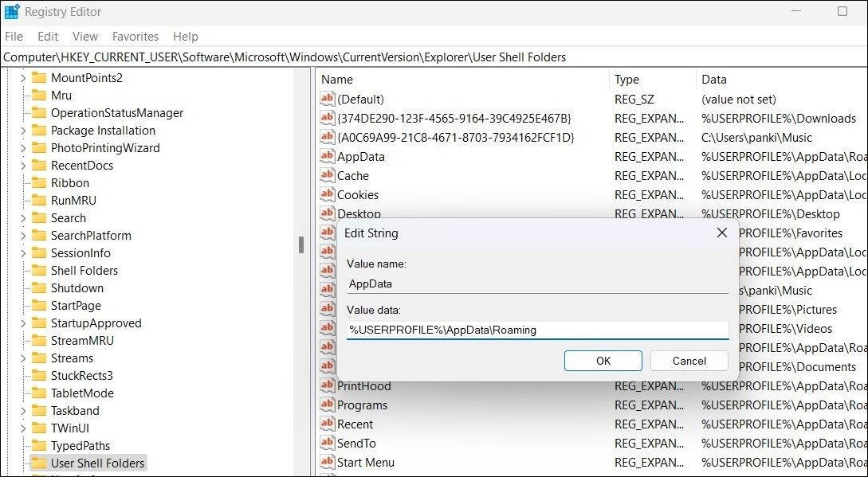Select the TabletMode folder icon
Viewport: 868px width, 477px height.
pos(39,393)
